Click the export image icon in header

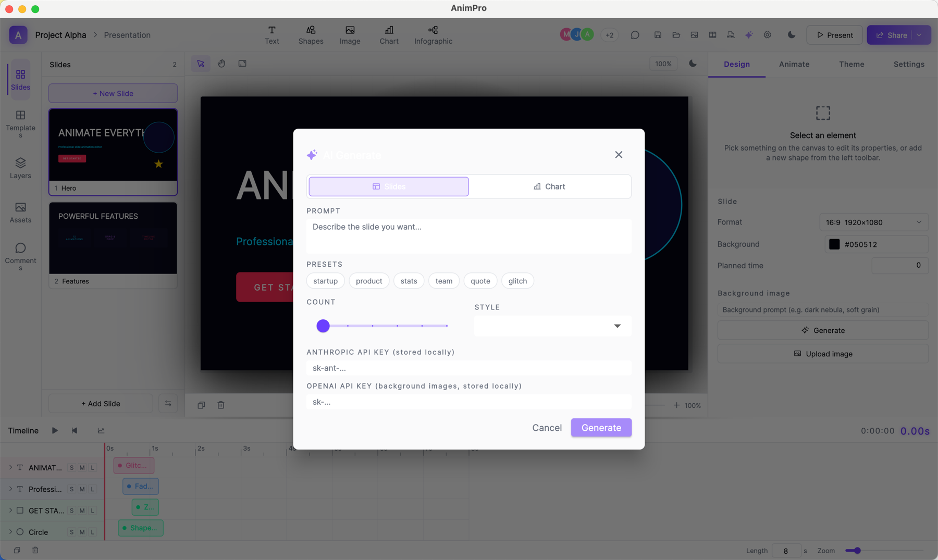coord(695,35)
